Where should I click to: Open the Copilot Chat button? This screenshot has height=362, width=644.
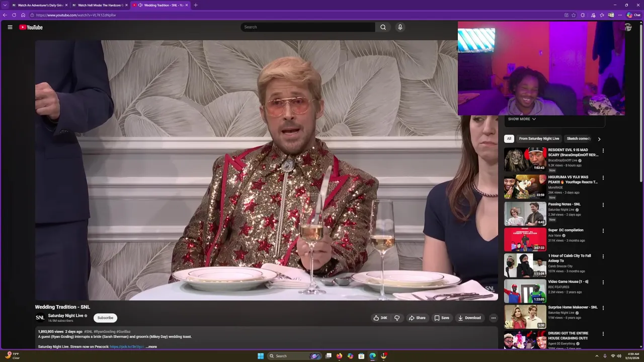[633, 15]
